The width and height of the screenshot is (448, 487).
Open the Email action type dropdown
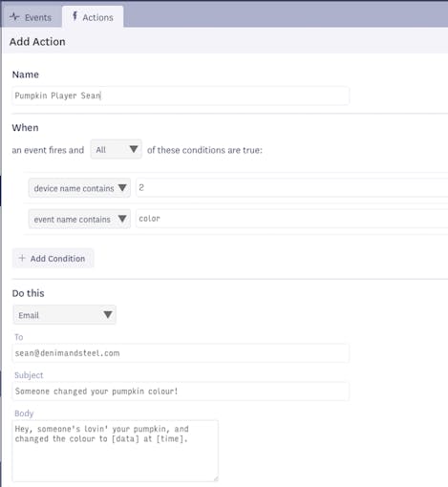pyautogui.click(x=65, y=315)
